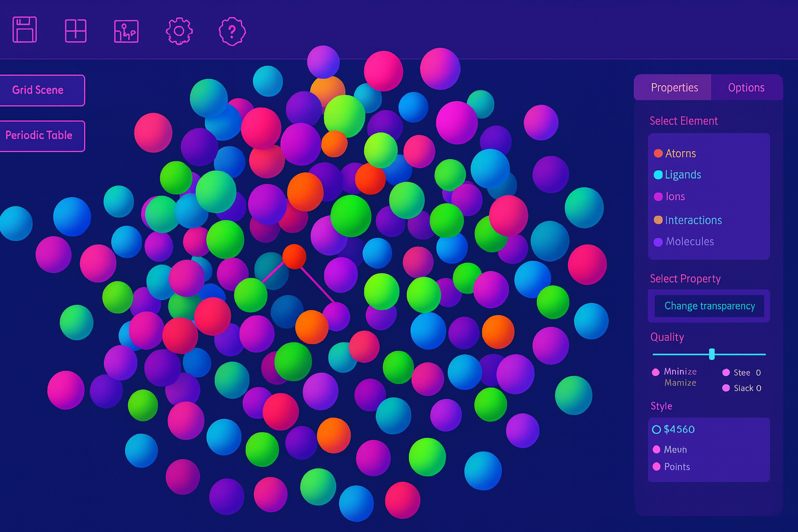This screenshot has height=532, width=798.
Task: Switch to the Properties tab
Action: (674, 88)
